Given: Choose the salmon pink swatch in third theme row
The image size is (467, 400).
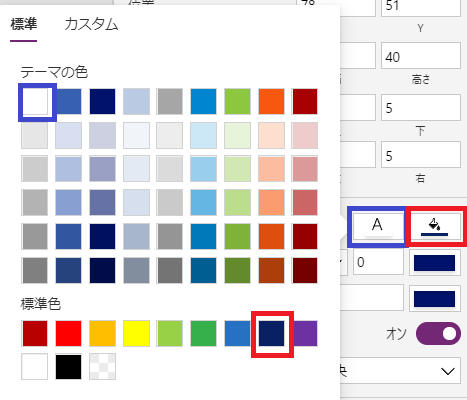Looking at the screenshot, I should coord(305,169).
